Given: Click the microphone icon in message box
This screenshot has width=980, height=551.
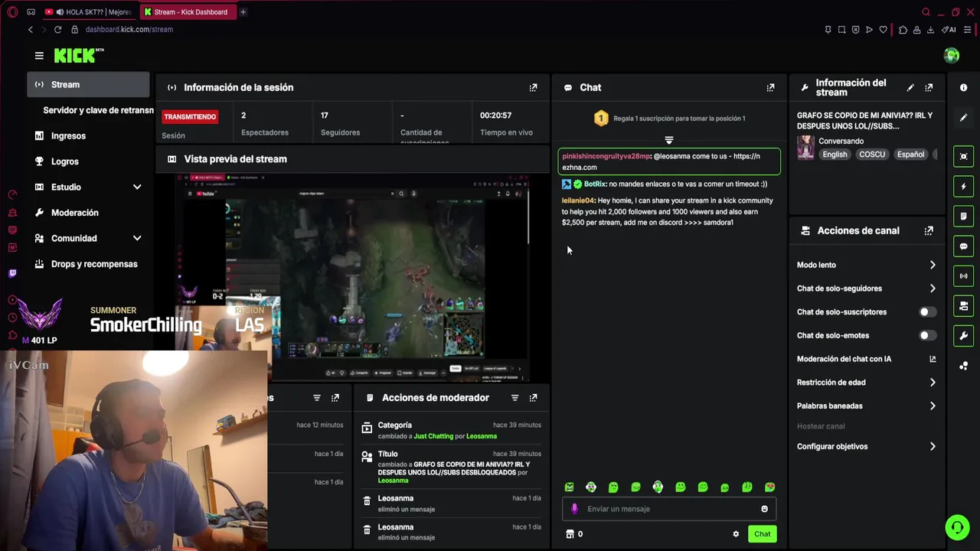Looking at the screenshot, I should (575, 509).
